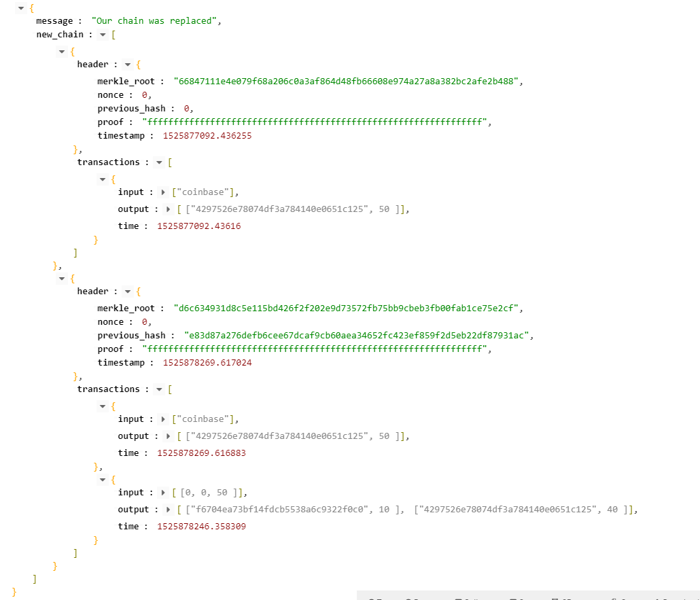The height and width of the screenshot is (600, 700).
Task: Click the time value 1525878246.358309
Action: point(201,527)
